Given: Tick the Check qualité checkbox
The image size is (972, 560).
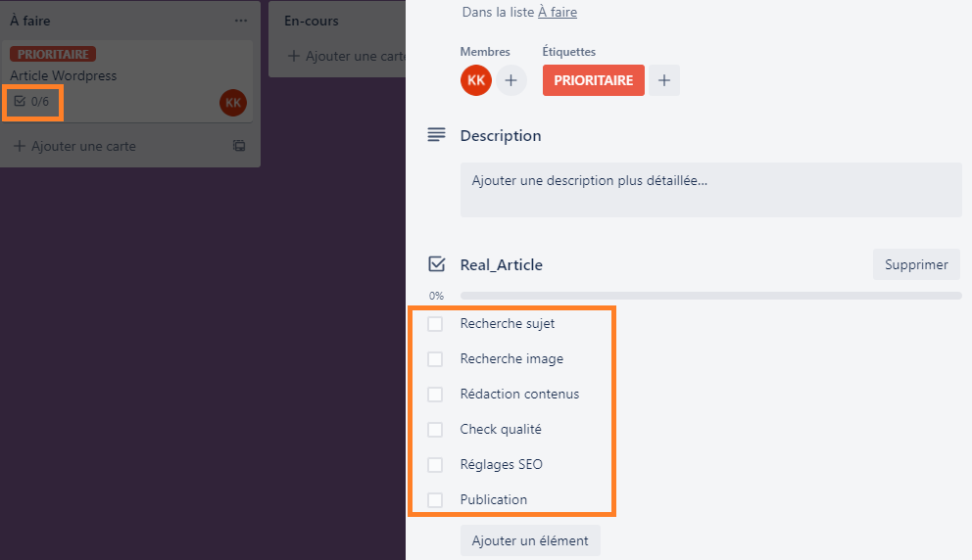Looking at the screenshot, I should 435,430.
